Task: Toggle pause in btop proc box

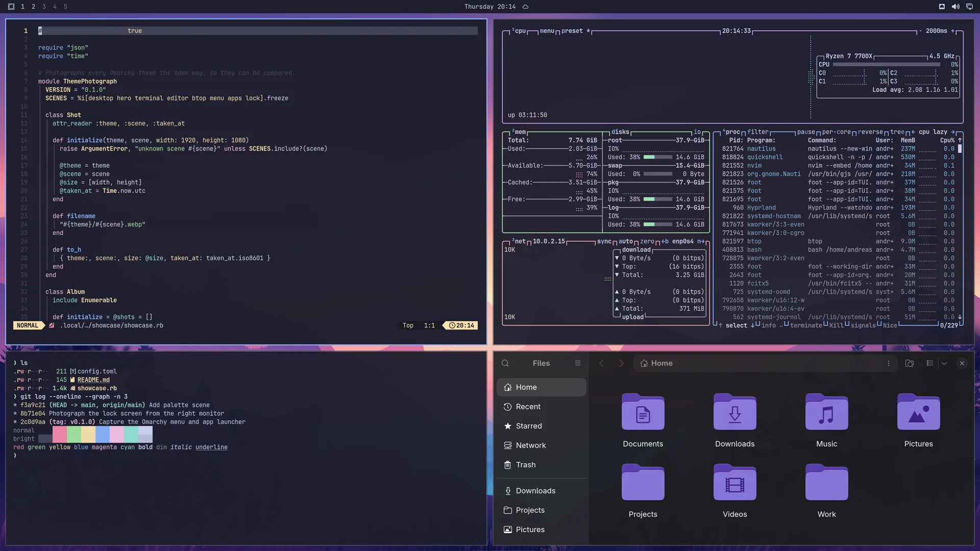Action: pos(806,132)
